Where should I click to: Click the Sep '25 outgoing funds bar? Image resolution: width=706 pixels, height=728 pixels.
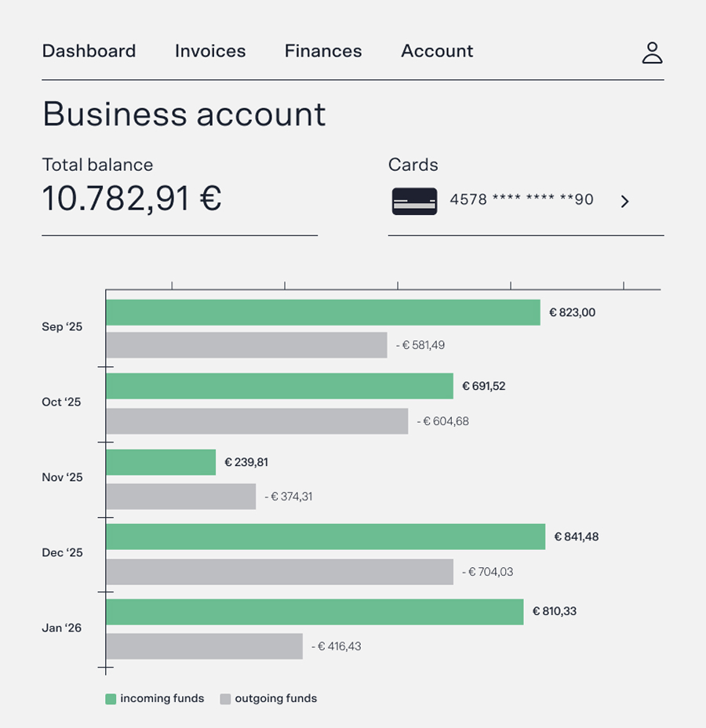pos(246,345)
